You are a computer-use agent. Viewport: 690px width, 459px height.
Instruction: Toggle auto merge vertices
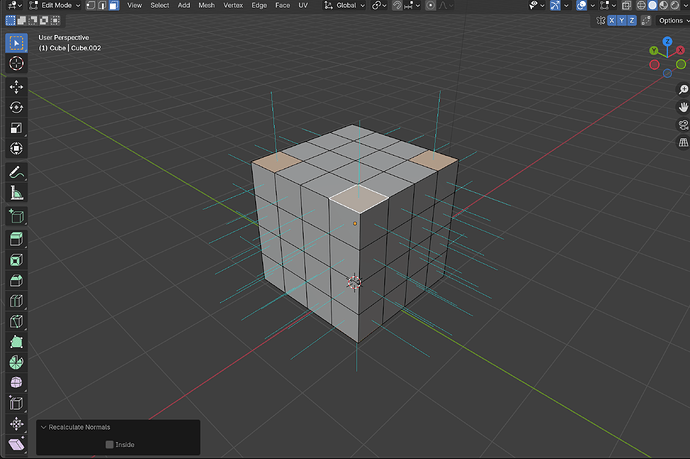(x=646, y=20)
